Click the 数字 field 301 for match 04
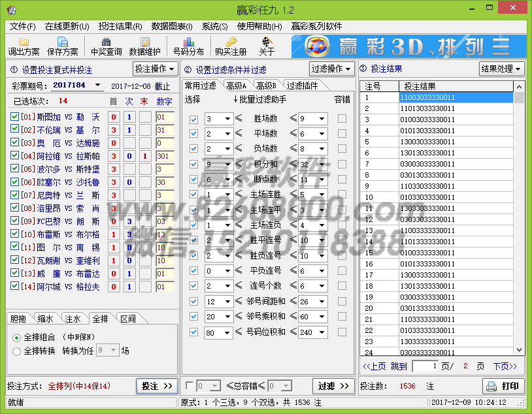The height and width of the screenshot is (414, 532). pyautogui.click(x=165, y=156)
